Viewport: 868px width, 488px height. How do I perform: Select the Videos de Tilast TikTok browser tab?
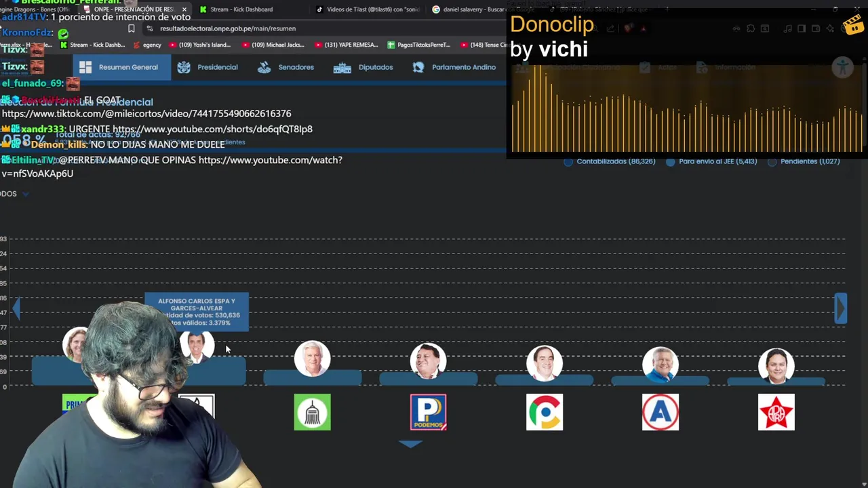[x=370, y=9]
